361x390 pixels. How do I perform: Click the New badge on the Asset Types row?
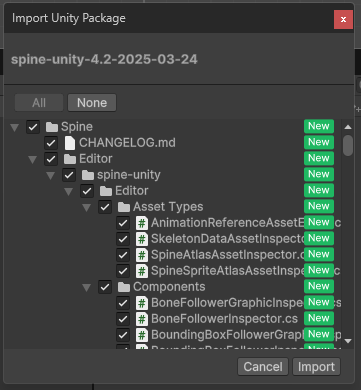click(319, 206)
